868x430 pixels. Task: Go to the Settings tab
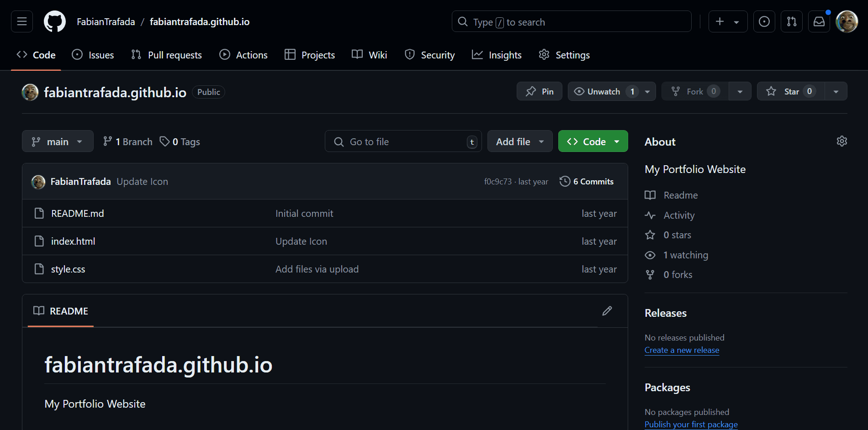[x=564, y=55]
